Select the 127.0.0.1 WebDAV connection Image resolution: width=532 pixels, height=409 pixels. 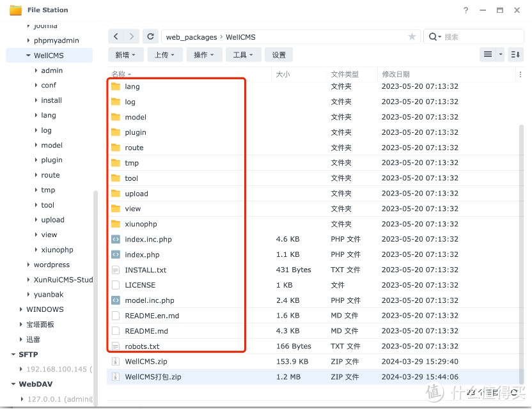tap(60, 399)
